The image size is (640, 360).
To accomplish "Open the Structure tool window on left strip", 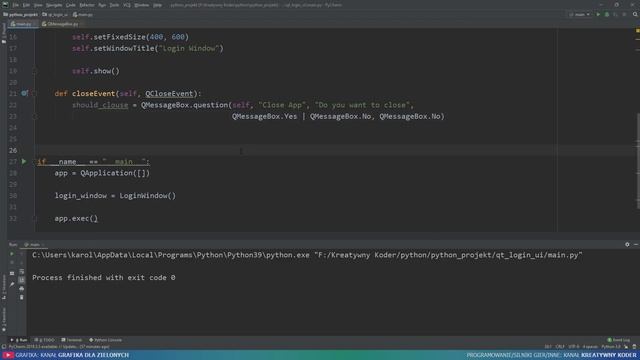I will (4, 287).
